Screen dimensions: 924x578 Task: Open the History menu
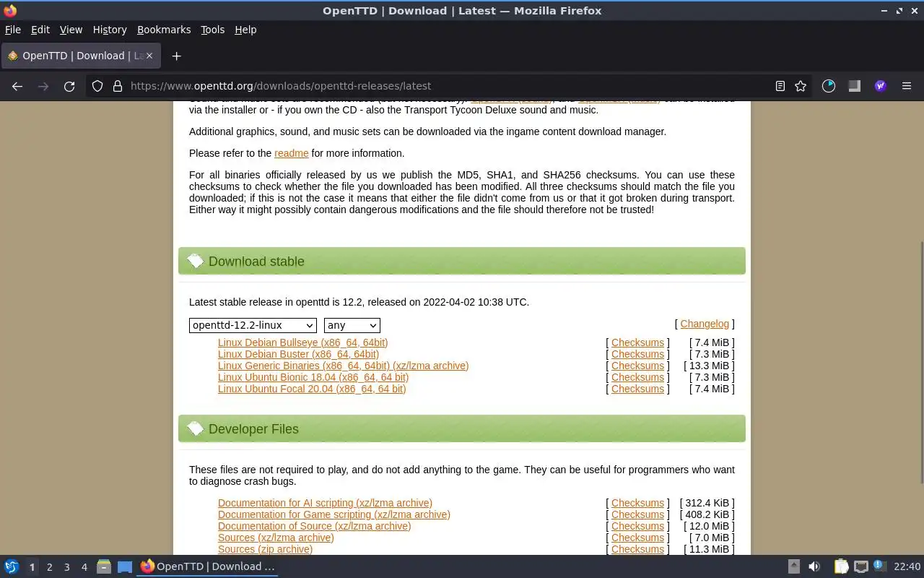[110, 30]
